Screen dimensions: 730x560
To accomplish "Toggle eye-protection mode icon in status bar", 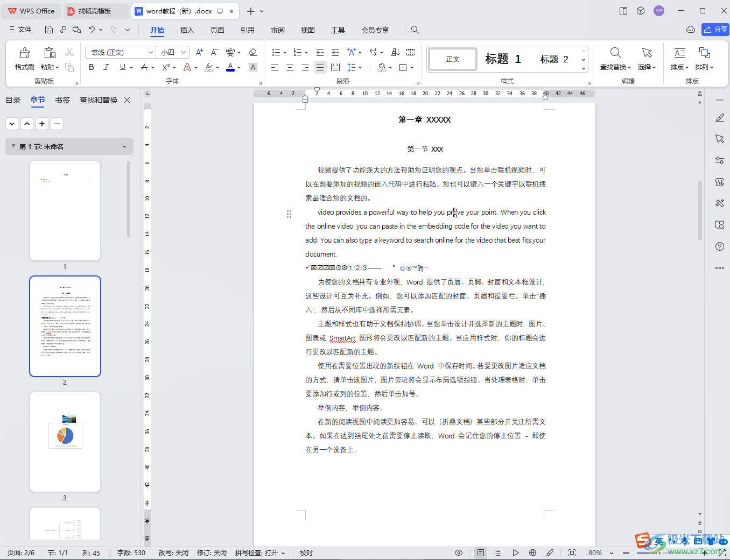I will pos(459,552).
